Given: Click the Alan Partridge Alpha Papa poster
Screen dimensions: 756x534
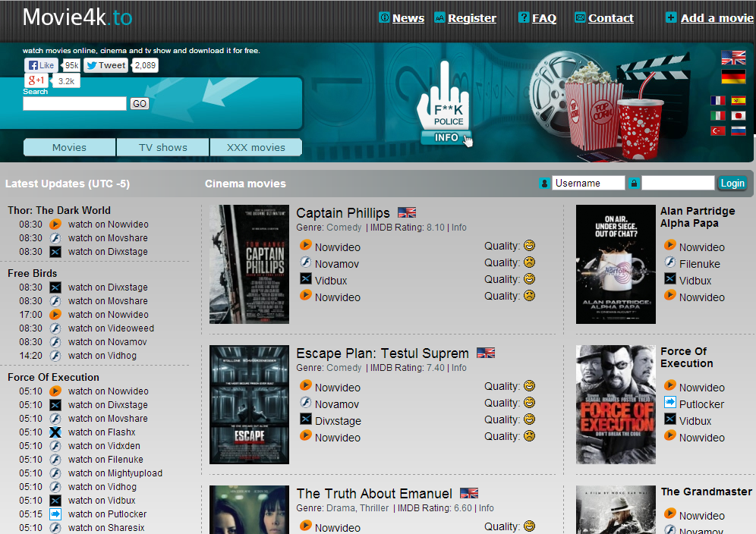Looking at the screenshot, I should pyautogui.click(x=616, y=264).
